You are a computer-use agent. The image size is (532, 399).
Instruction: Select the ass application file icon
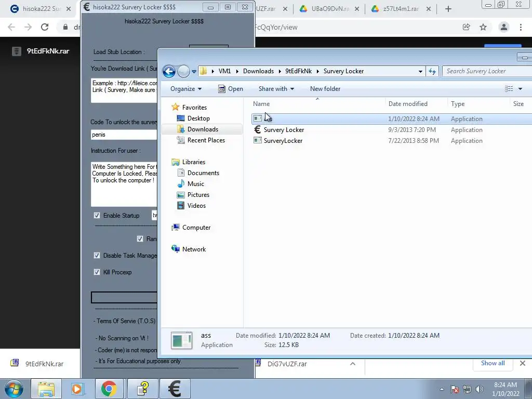(258, 118)
